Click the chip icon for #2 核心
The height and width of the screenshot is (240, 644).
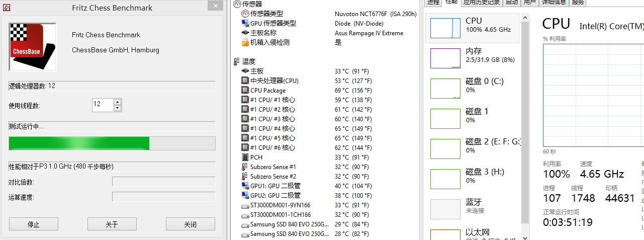245,109
